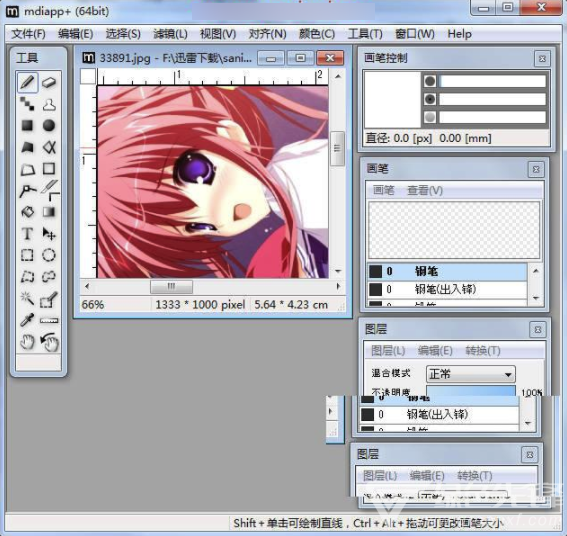The width and height of the screenshot is (567, 536).
Task: Select the Move tool
Action: click(x=49, y=234)
